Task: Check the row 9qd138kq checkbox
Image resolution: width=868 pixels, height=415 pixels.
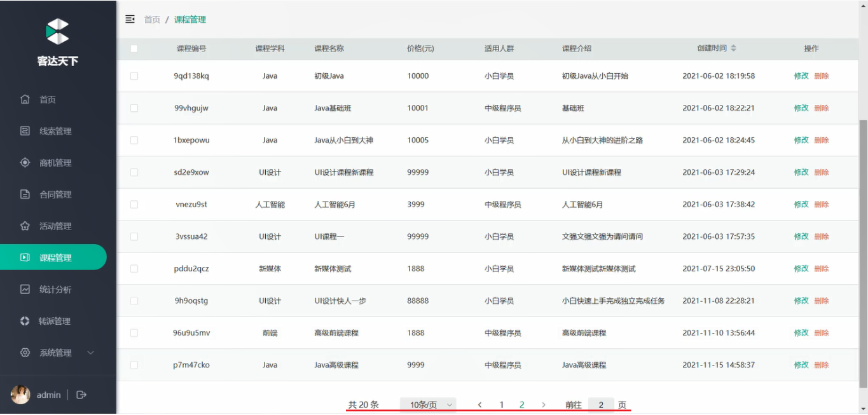Action: tap(134, 76)
